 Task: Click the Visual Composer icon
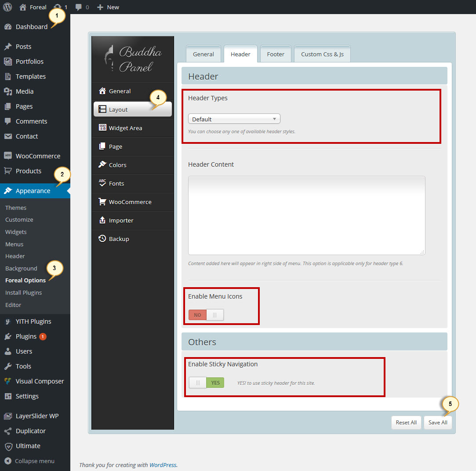coord(8,381)
